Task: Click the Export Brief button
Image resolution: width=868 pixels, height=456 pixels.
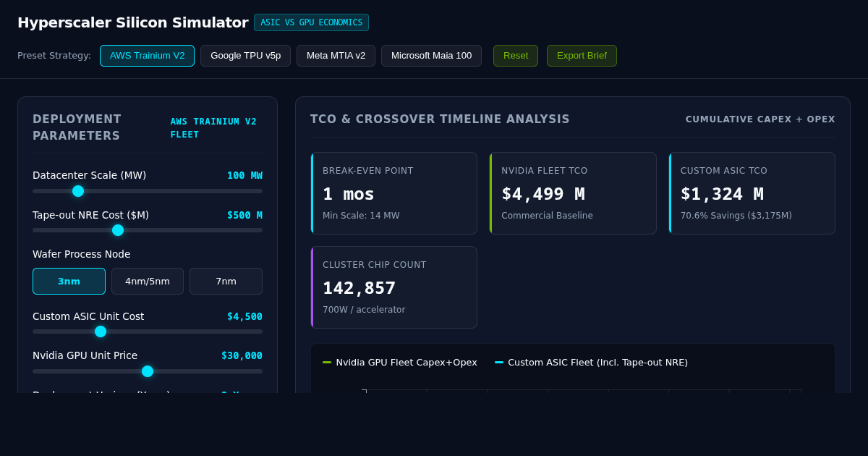Action: coord(582,56)
